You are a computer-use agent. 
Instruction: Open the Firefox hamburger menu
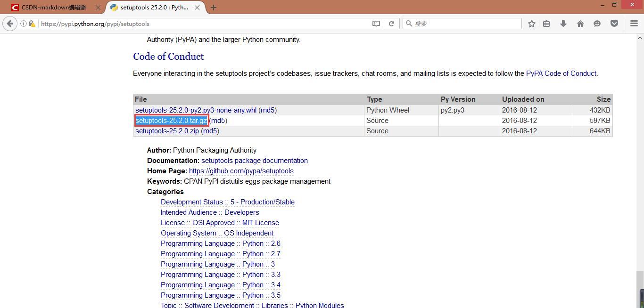[634, 24]
